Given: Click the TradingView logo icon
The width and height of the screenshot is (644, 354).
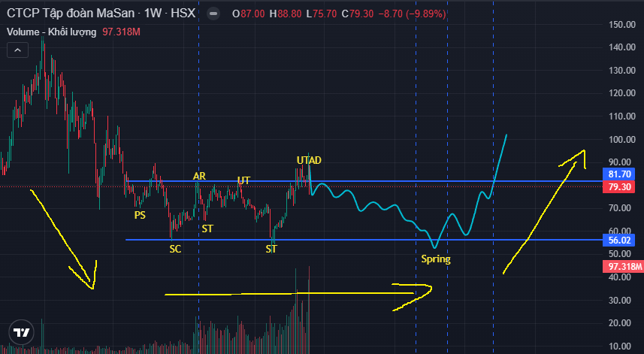Looking at the screenshot, I should 21,332.
